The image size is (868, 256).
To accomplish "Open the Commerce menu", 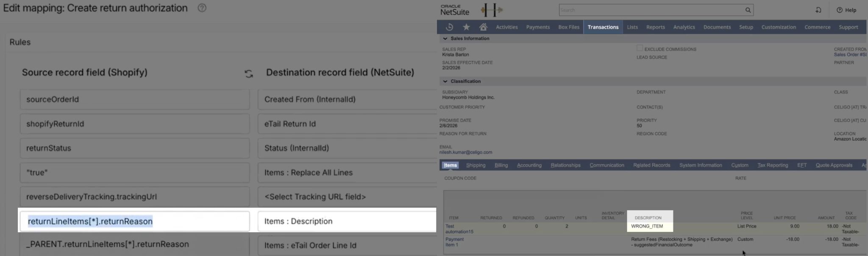I will (x=817, y=27).
